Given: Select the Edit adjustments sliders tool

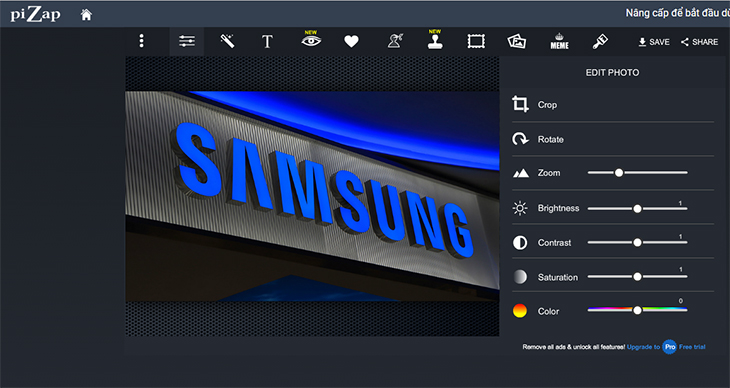Looking at the screenshot, I should click(187, 41).
